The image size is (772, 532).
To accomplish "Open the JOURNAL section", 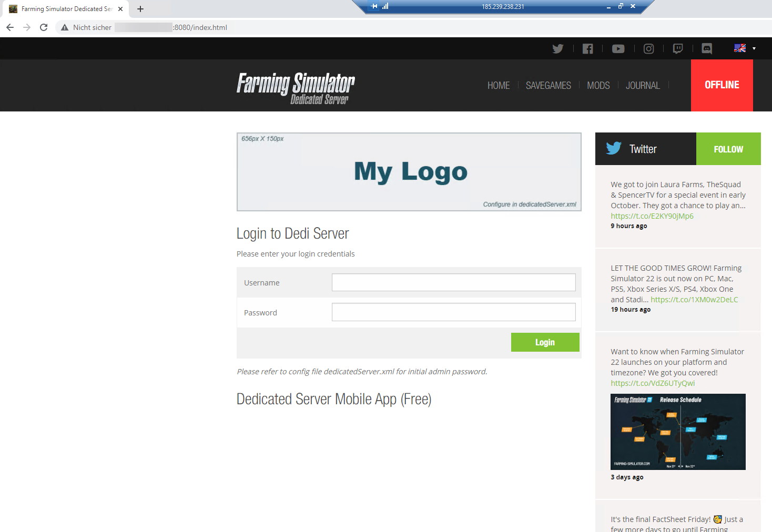I will (x=643, y=85).
